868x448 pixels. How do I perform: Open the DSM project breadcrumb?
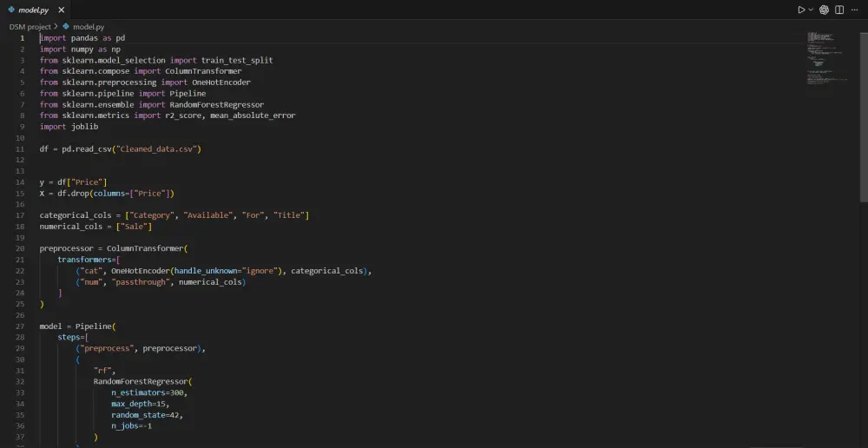coord(30,27)
